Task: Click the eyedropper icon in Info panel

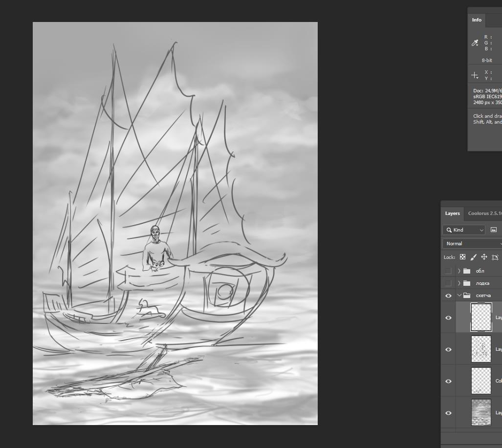Action: click(475, 43)
